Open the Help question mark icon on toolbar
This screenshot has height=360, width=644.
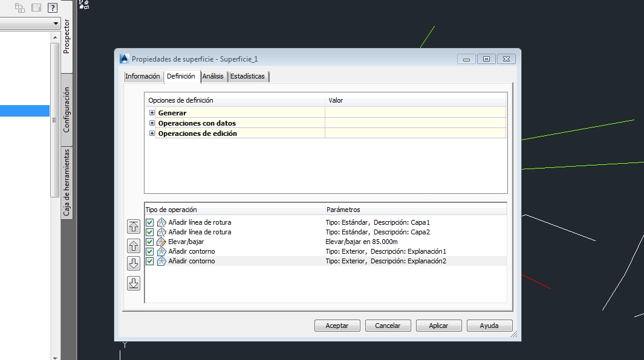click(x=53, y=7)
